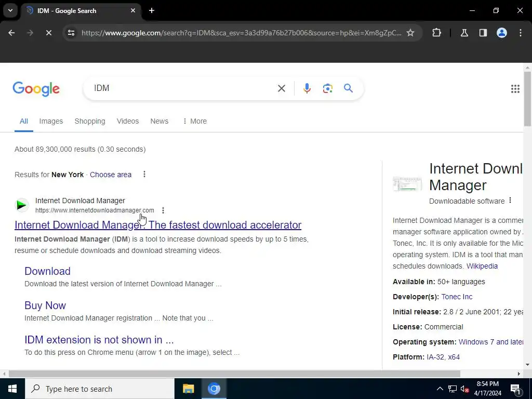Open the Buy Now sitelink
The height and width of the screenshot is (399, 532).
click(45, 305)
